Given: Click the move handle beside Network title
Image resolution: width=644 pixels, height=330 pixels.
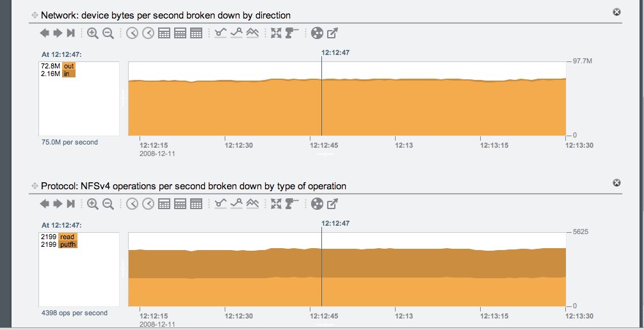Looking at the screenshot, I should click(34, 14).
